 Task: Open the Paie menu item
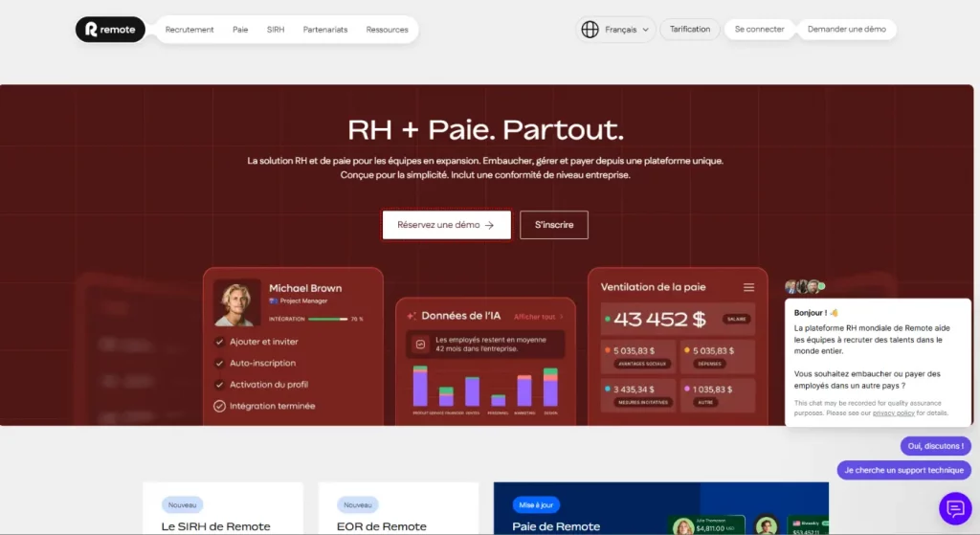point(240,30)
